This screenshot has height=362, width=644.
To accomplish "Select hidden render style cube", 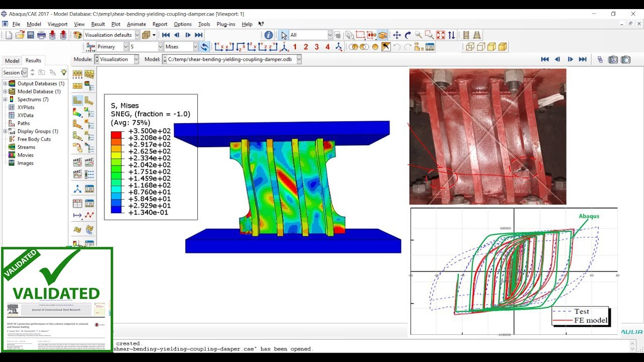I will (480, 47).
